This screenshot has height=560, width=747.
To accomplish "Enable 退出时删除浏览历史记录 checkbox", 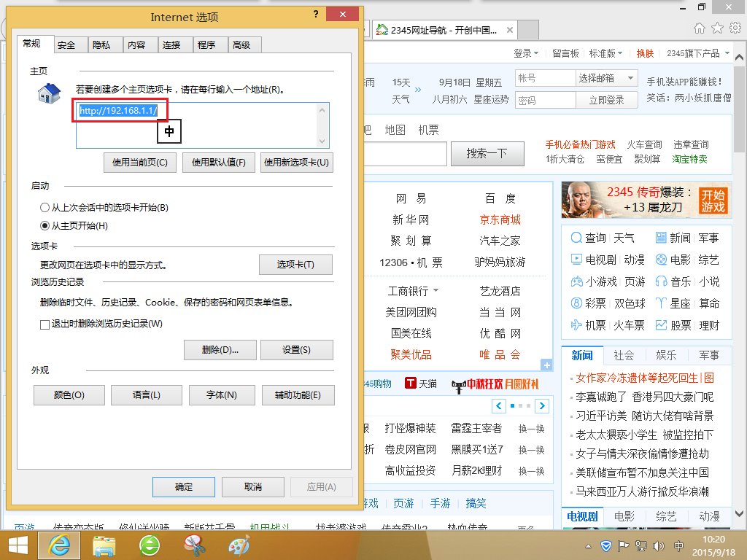I will coord(45,324).
